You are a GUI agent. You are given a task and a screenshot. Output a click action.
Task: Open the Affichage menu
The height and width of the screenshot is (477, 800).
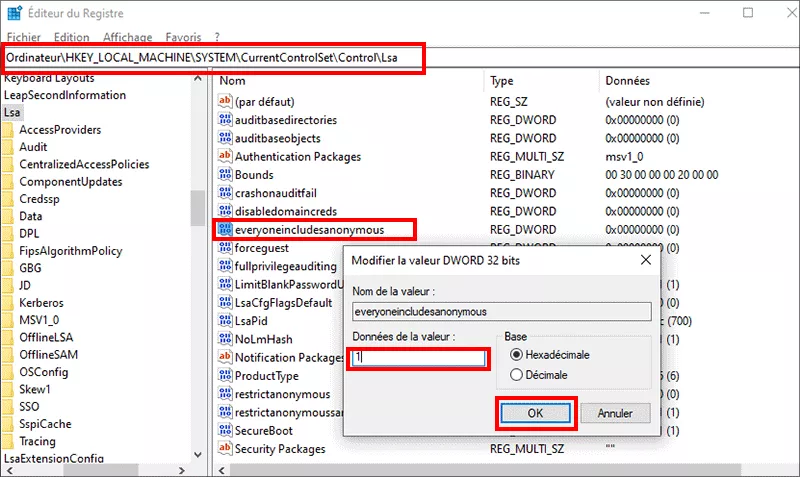tap(126, 36)
